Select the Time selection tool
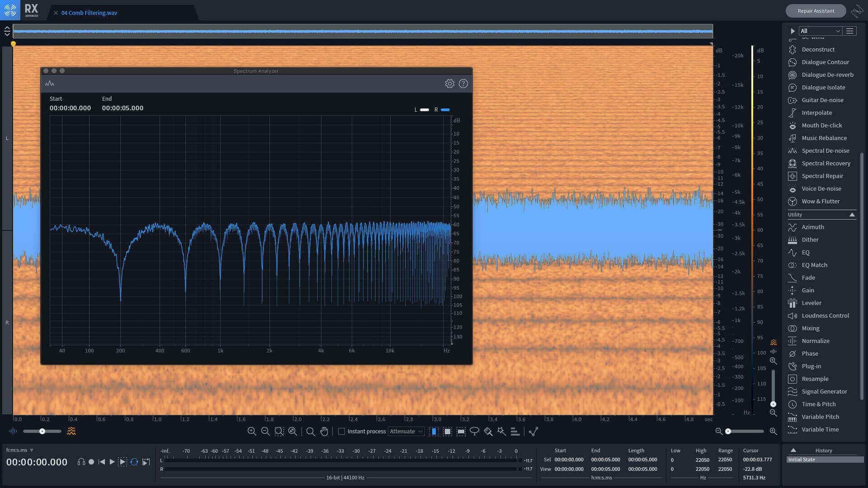868x488 pixels. click(x=434, y=431)
